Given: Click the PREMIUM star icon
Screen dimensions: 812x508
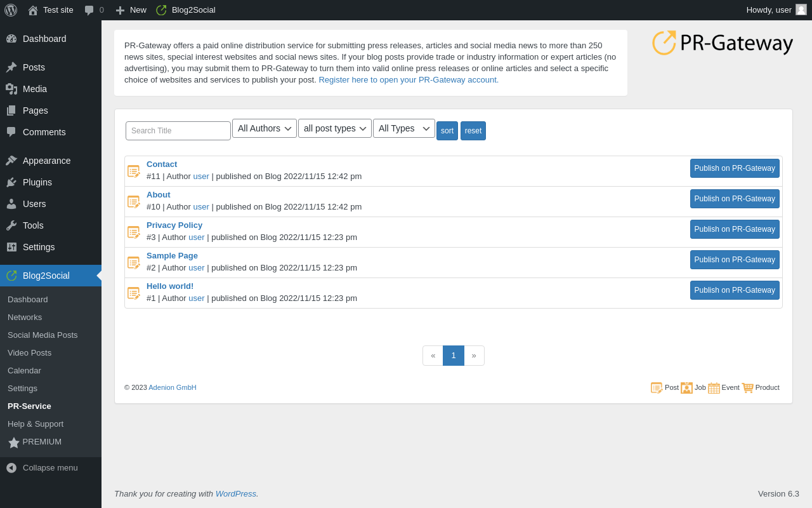Looking at the screenshot, I should point(14,443).
